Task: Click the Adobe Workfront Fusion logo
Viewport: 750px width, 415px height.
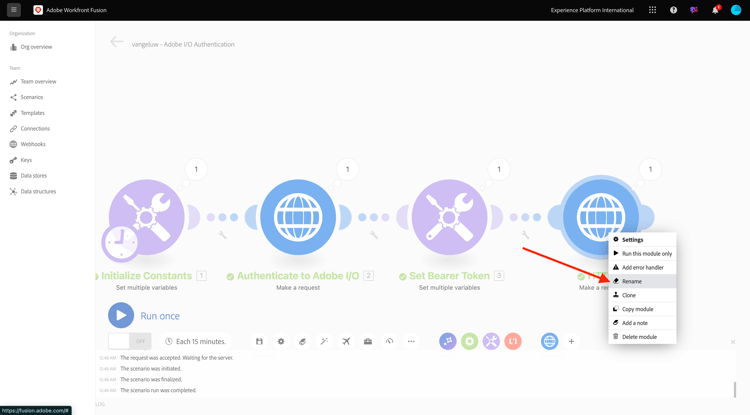Action: point(38,10)
